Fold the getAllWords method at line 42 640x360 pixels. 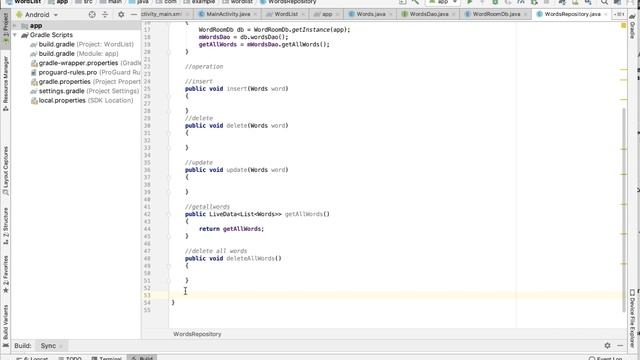click(169, 214)
